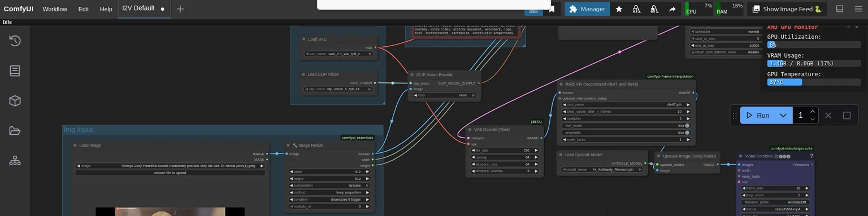The width and height of the screenshot is (868, 216).
Task: Click the Load Upscale Model collapse dot
Action: point(561,155)
